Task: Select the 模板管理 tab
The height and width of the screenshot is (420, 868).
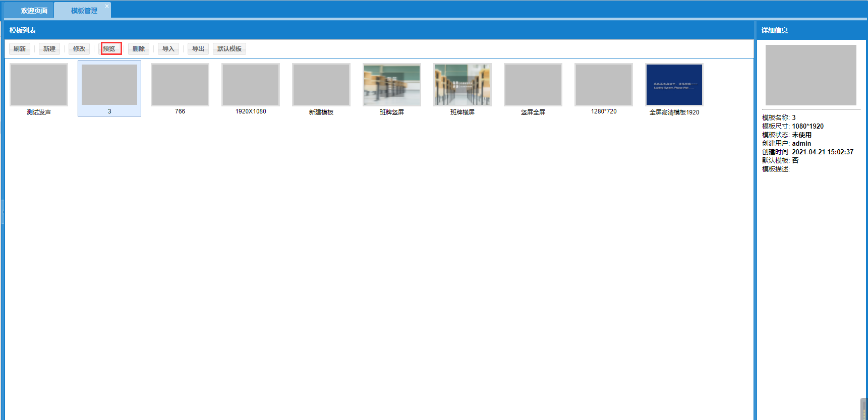Action: 84,11
